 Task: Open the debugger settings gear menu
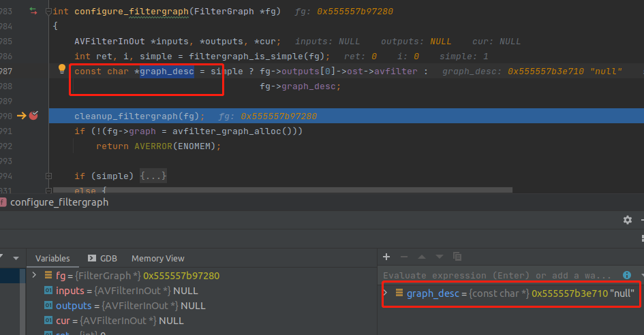click(627, 220)
